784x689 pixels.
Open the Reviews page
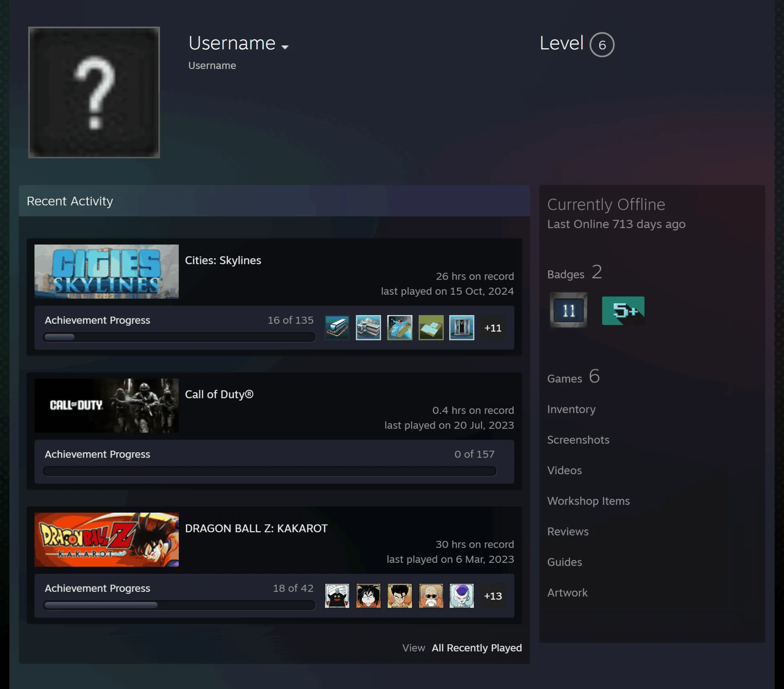click(568, 531)
